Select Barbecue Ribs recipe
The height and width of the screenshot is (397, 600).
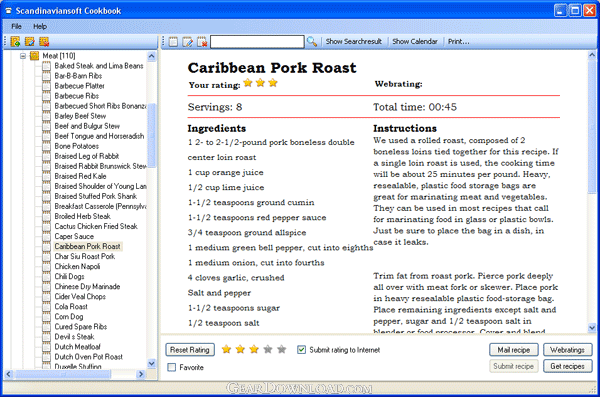point(77,96)
